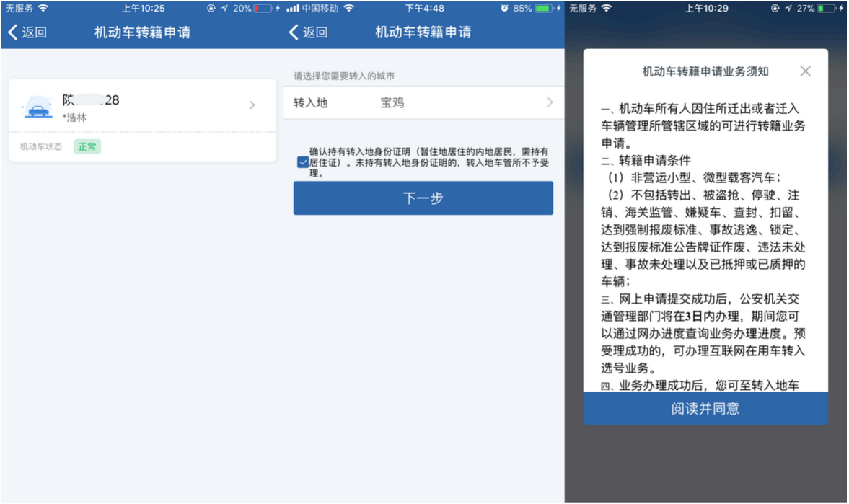Click the middle screen alarm clock icon
This screenshot has height=504, width=849.
(x=505, y=9)
